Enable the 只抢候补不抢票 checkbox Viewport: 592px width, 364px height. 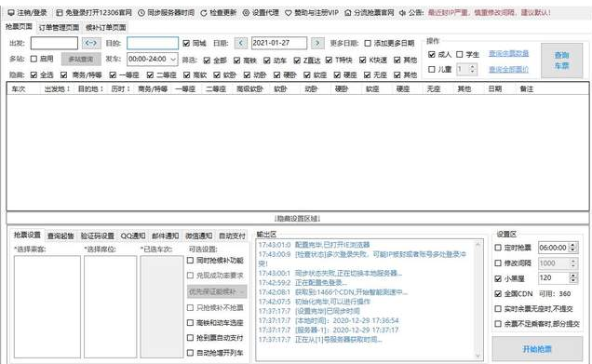tap(190, 307)
